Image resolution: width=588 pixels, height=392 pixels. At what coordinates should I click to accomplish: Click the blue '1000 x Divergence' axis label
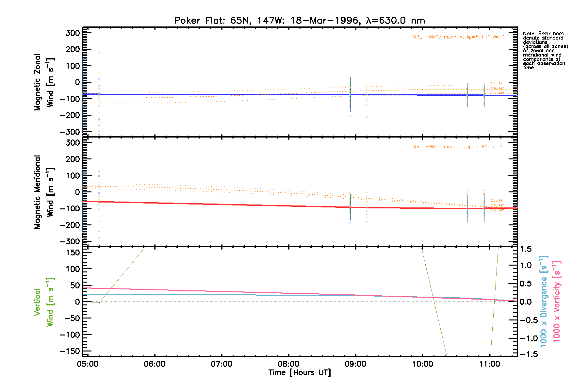543,302
